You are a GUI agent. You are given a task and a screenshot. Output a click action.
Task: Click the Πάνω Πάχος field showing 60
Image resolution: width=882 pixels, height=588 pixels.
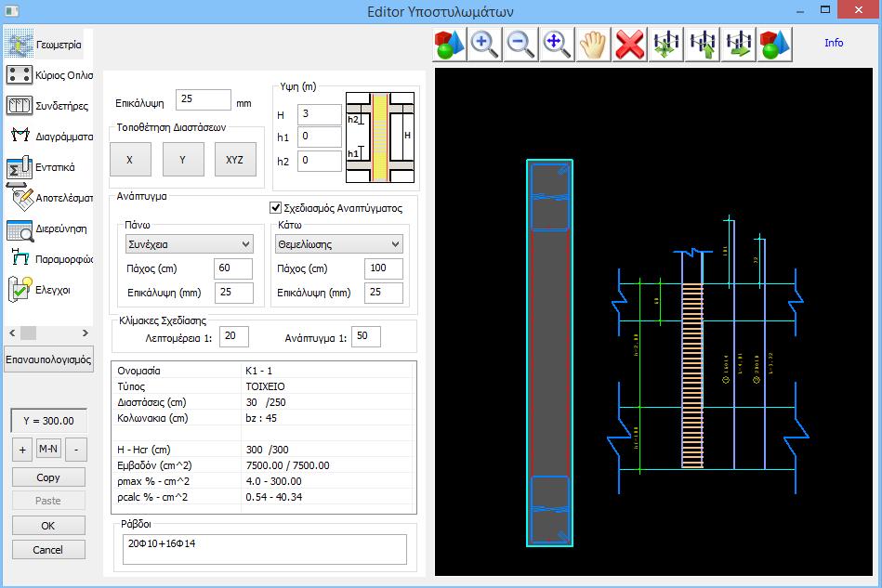233,268
